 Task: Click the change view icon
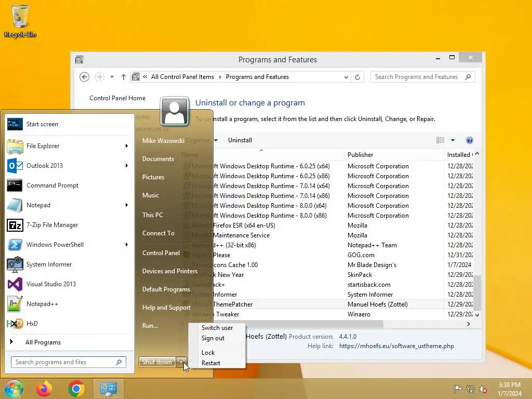click(x=441, y=140)
